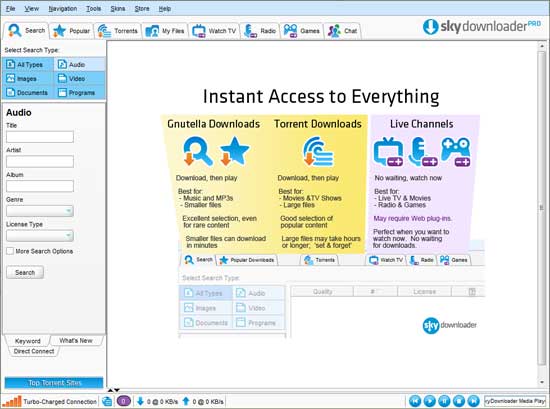Select All Types search type
This screenshot has height=409, width=550.
(28, 65)
